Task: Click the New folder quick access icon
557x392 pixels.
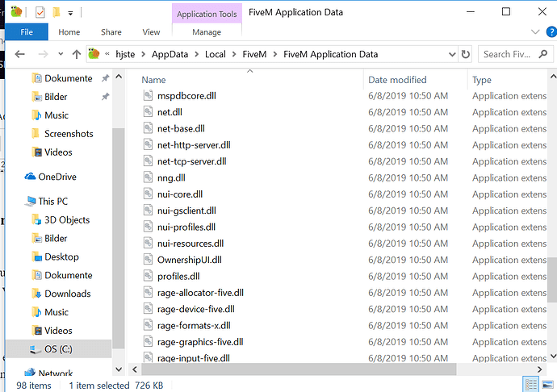Action: [x=57, y=13]
